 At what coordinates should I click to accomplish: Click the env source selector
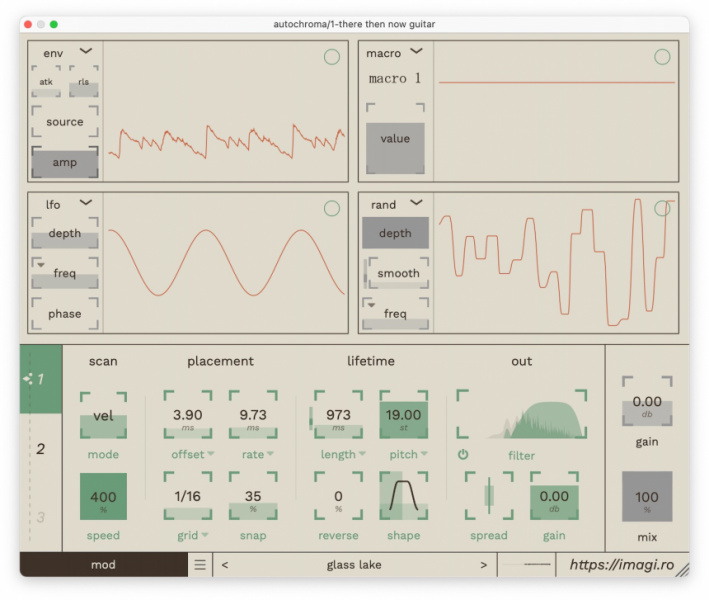[65, 122]
